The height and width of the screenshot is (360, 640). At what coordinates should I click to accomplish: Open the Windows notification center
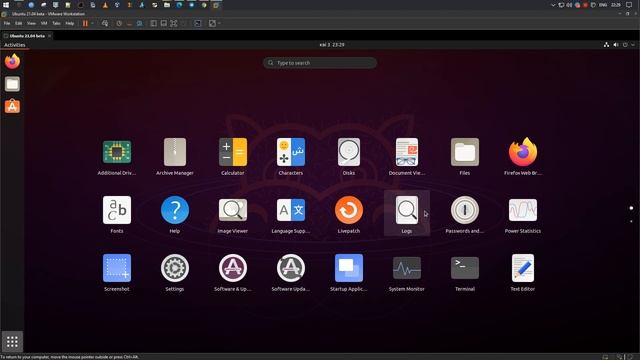pyautogui.click(x=629, y=5)
